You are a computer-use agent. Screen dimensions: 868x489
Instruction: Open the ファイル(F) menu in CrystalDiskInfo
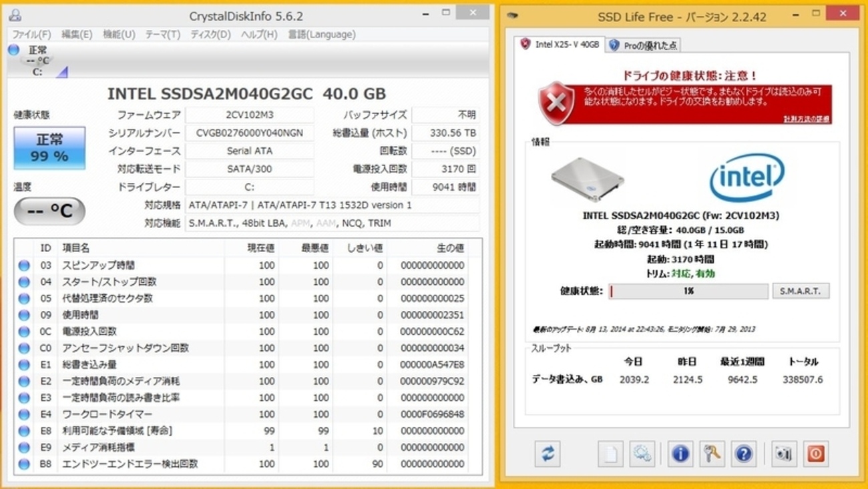tap(31, 34)
